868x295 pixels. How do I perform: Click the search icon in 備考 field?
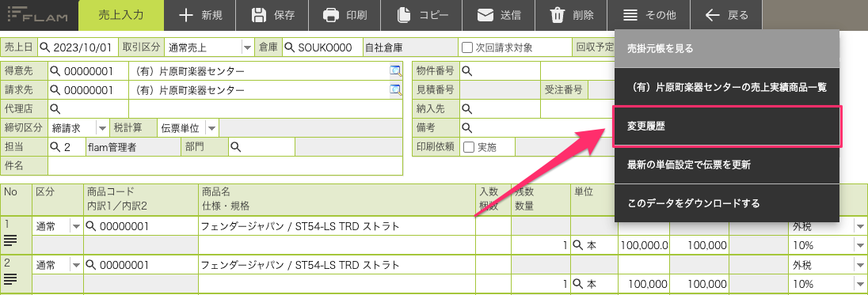[466, 127]
